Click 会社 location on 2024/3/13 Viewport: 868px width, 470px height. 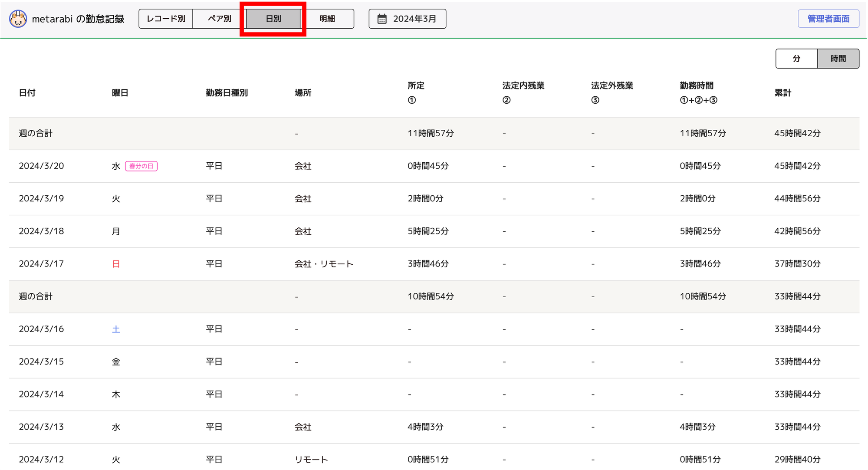(303, 427)
